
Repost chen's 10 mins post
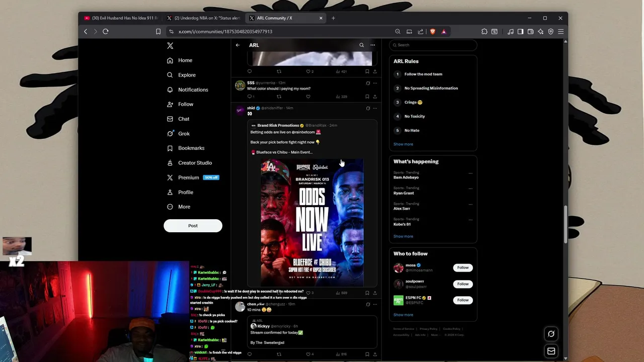coord(279,354)
